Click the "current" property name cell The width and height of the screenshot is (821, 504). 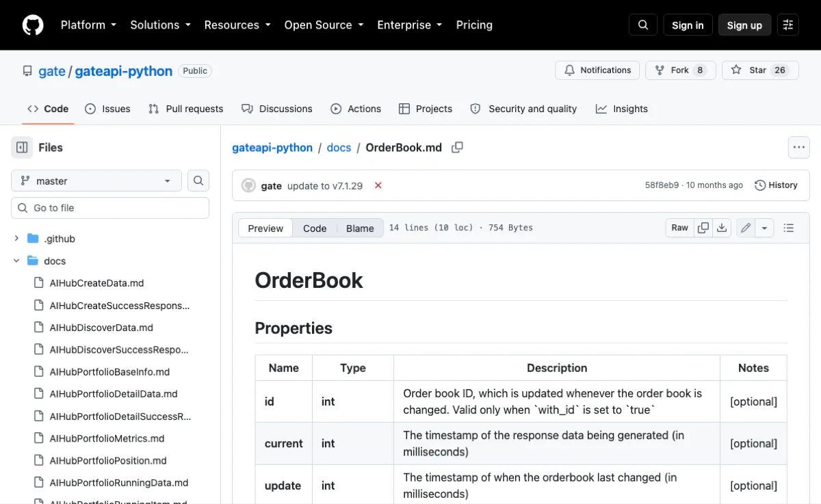pyautogui.click(x=284, y=444)
